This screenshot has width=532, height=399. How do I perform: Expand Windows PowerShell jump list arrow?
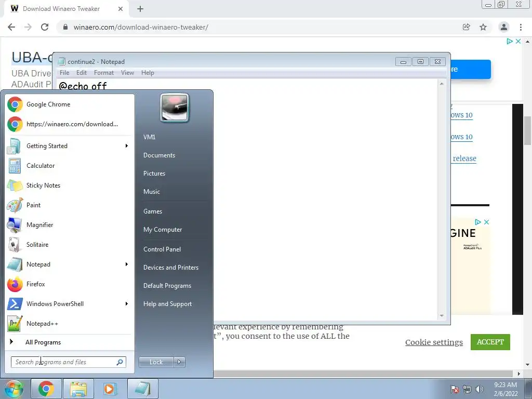click(127, 303)
